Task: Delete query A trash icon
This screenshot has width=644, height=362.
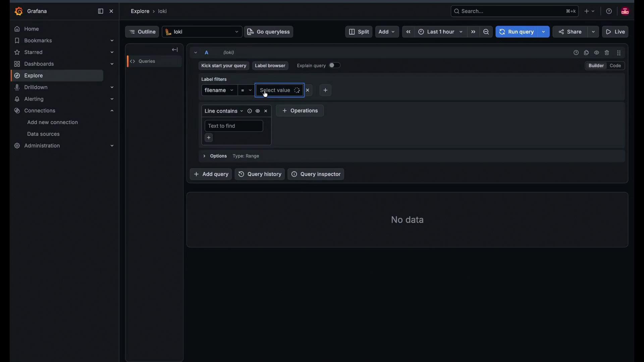Action: point(607,53)
